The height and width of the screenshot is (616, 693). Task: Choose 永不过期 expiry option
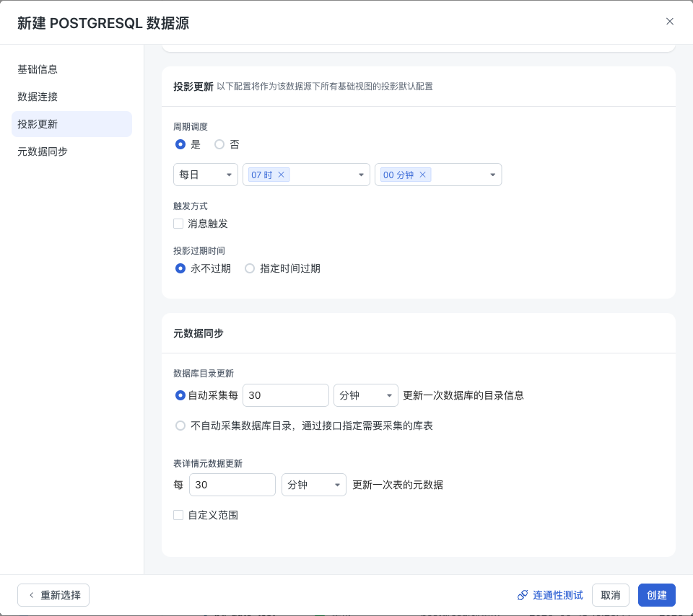(180, 268)
